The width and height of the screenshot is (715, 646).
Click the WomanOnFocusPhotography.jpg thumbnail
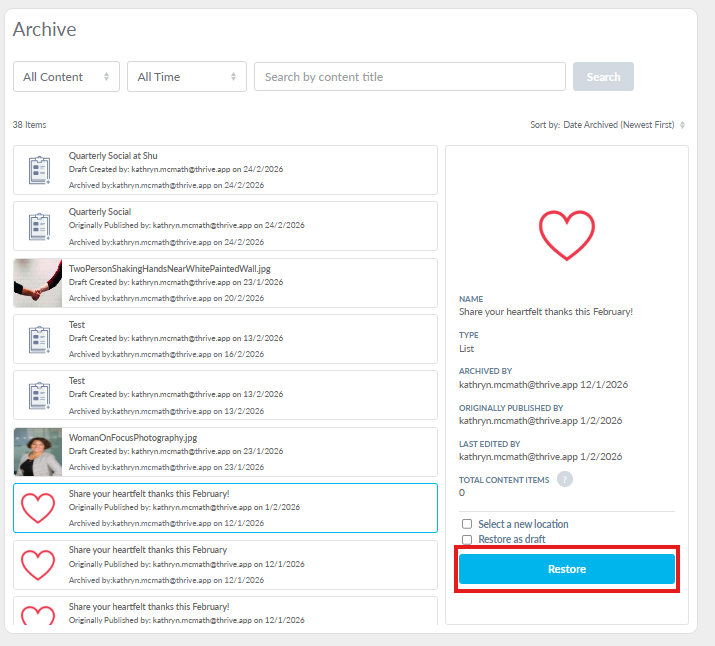[38, 452]
